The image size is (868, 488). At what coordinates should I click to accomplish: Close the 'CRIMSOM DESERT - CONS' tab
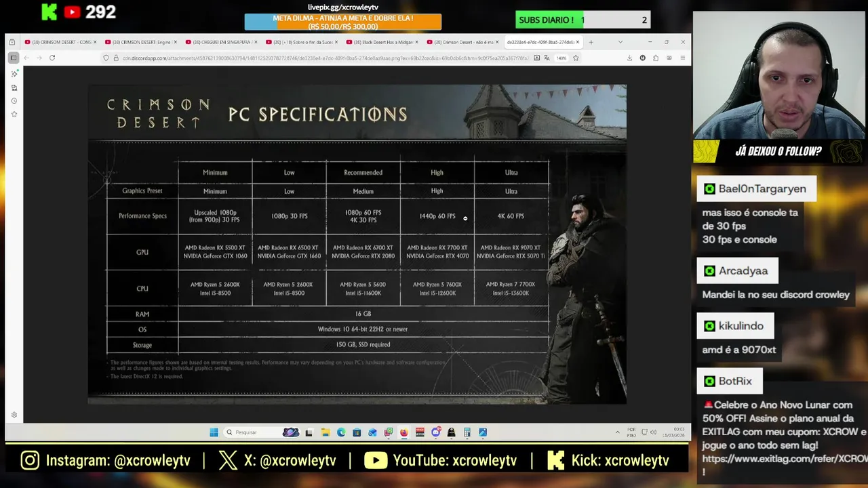pyautogui.click(x=95, y=42)
